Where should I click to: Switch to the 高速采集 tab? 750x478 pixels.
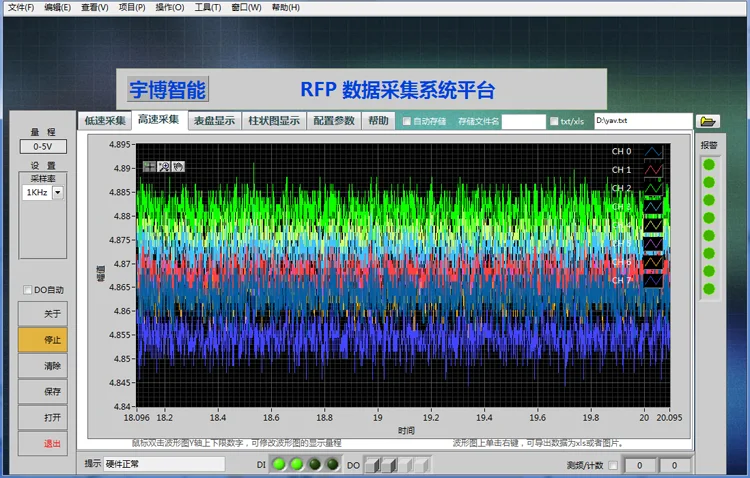[159, 120]
